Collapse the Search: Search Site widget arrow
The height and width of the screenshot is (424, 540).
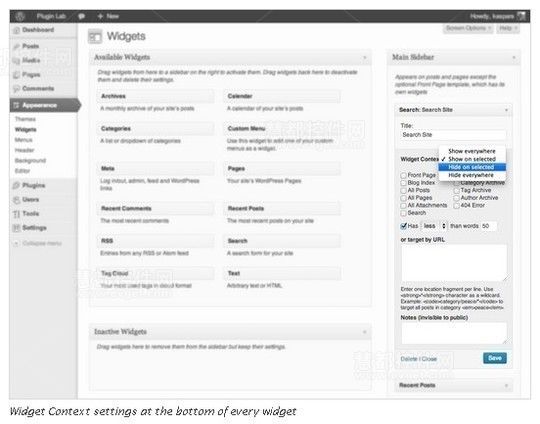click(x=506, y=110)
